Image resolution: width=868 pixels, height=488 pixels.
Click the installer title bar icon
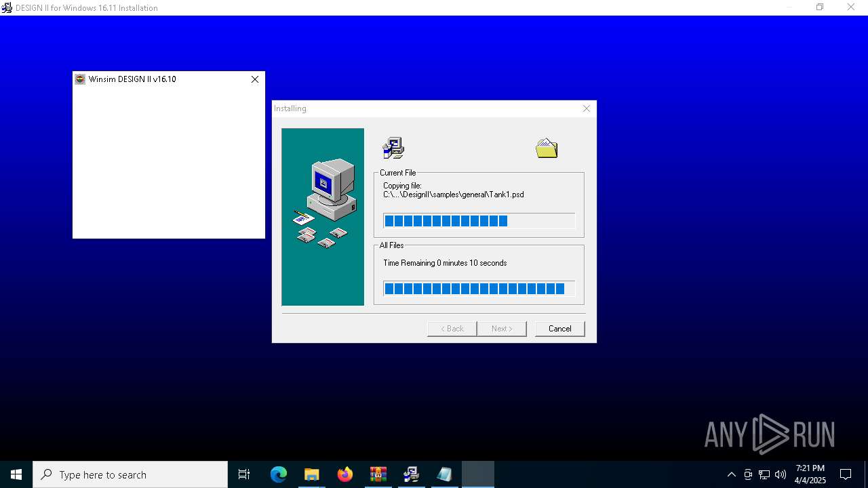click(7, 7)
